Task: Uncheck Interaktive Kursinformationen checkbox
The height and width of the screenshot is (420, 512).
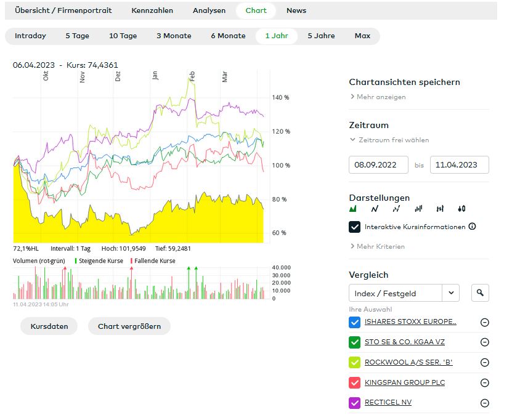Action: tap(355, 227)
